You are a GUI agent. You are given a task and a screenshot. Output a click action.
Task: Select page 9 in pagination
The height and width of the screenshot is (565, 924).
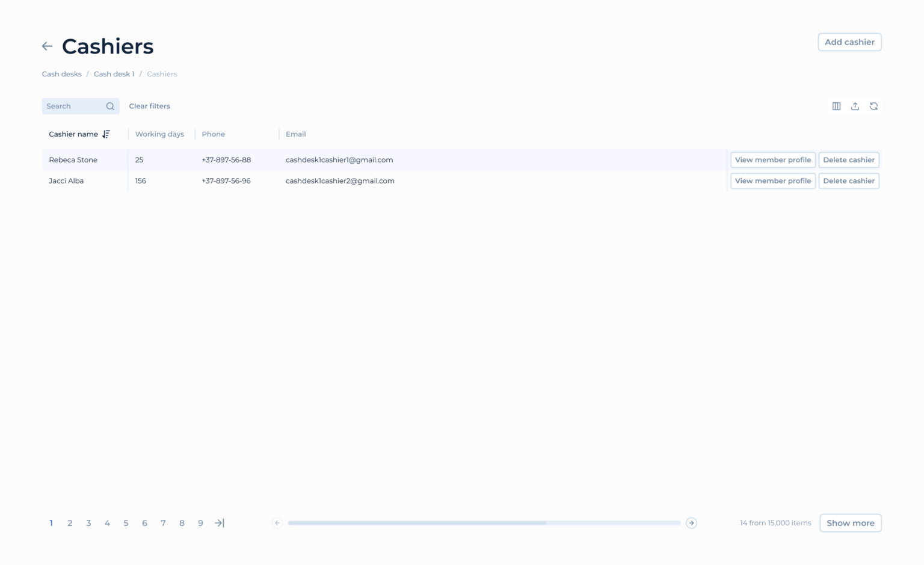[200, 523]
